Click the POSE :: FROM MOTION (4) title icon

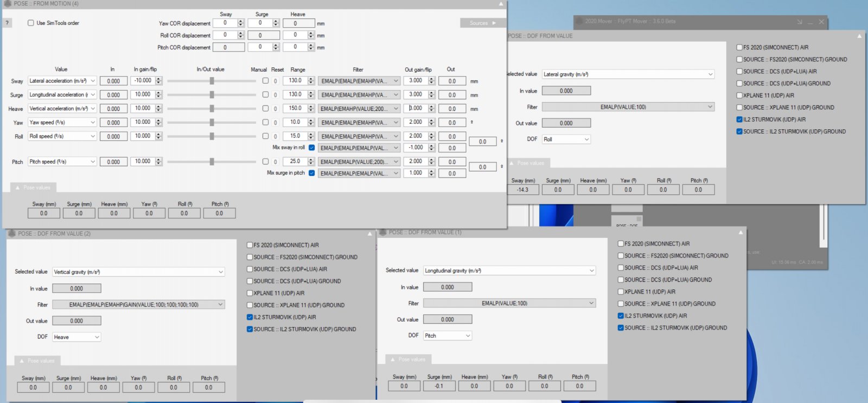pyautogui.click(x=8, y=4)
